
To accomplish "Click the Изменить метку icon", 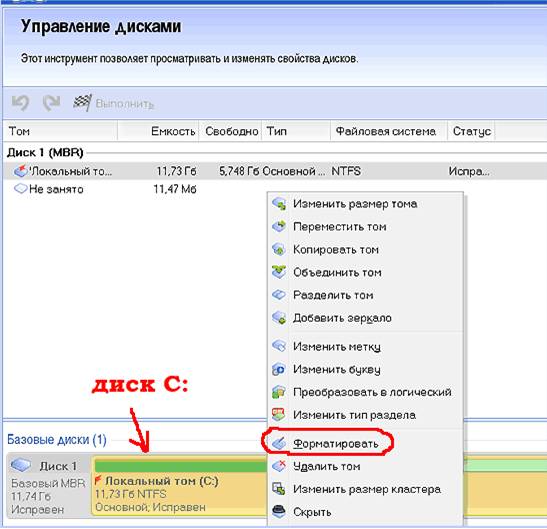I will (279, 346).
